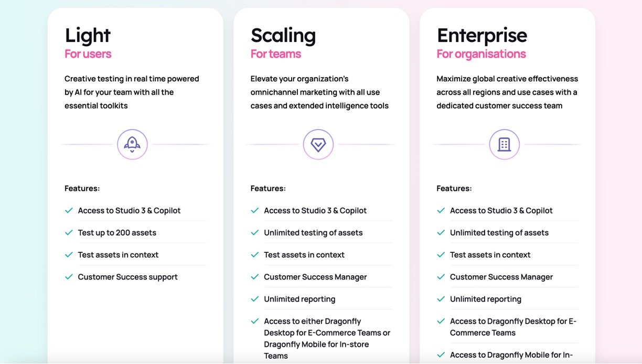Click the Features label in the Light card
The height and width of the screenshot is (364, 642).
[x=82, y=188]
